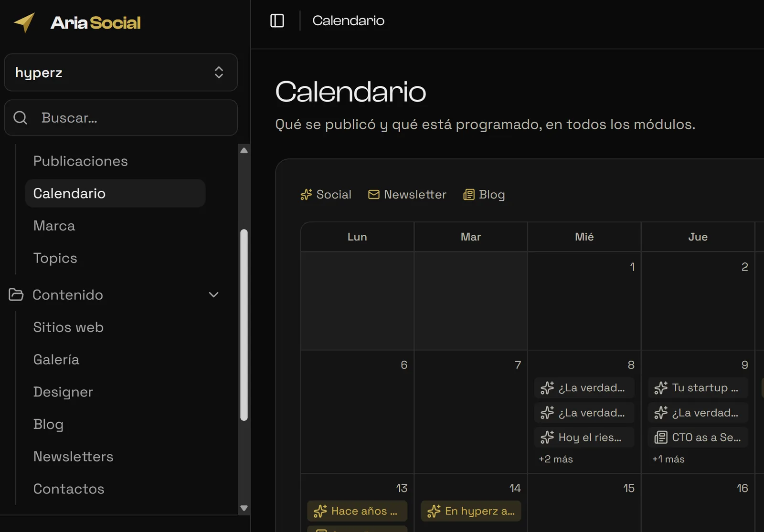Click the magnifier search icon
This screenshot has width=764, height=532.
tap(20, 118)
